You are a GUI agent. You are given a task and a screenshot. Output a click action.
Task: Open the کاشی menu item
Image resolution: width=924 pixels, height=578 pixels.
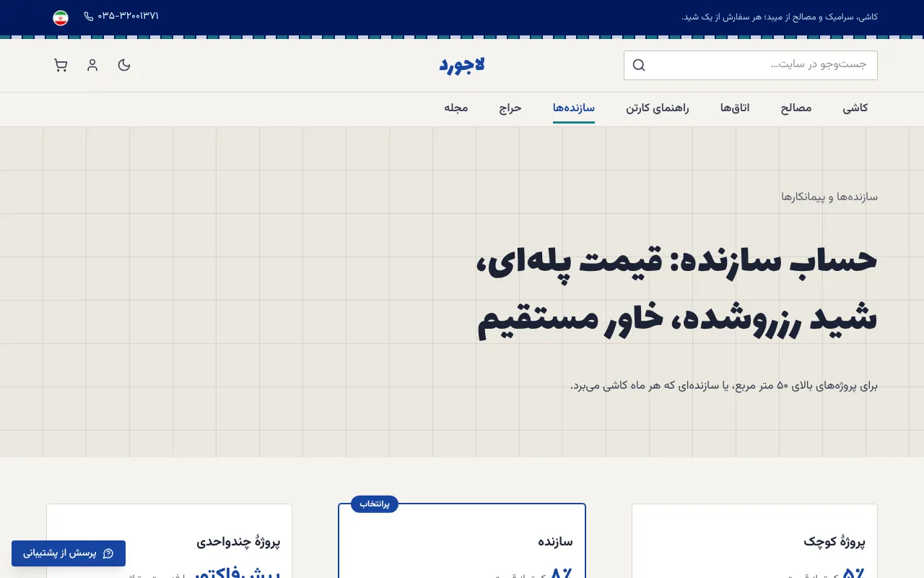(855, 108)
